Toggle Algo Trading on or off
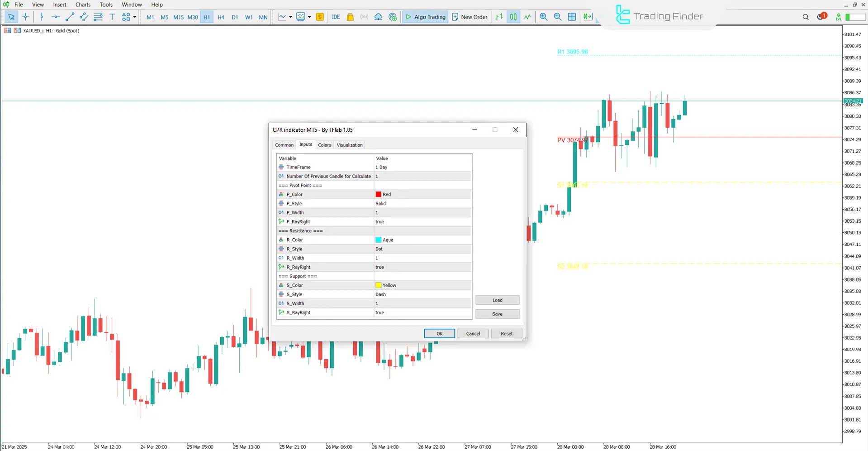The width and height of the screenshot is (868, 451). [x=425, y=17]
